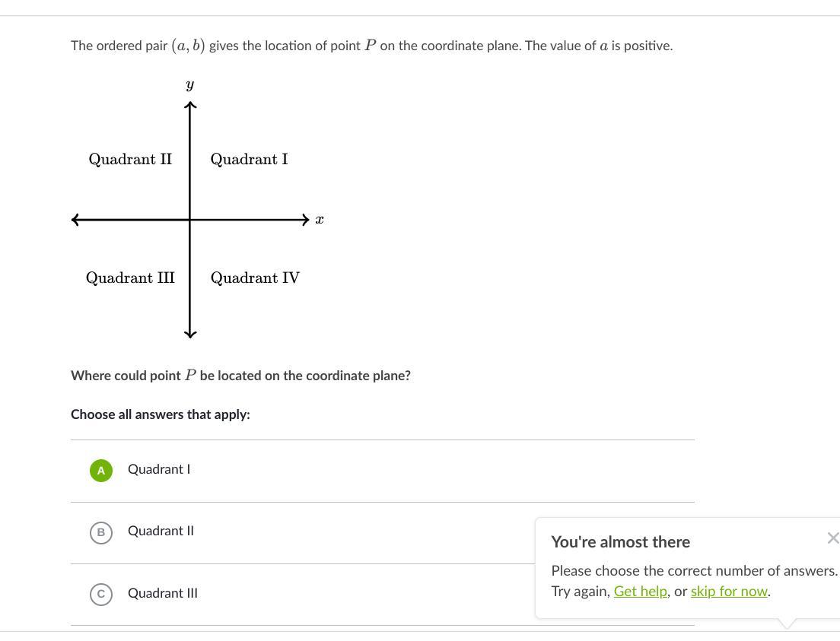840x641 pixels.
Task: Check the choice B circle
Action: (101, 532)
